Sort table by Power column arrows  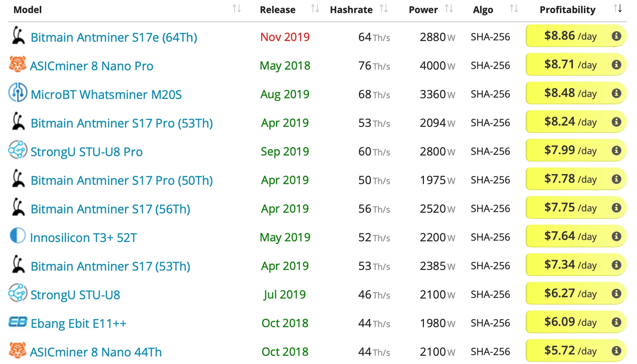(x=449, y=9)
